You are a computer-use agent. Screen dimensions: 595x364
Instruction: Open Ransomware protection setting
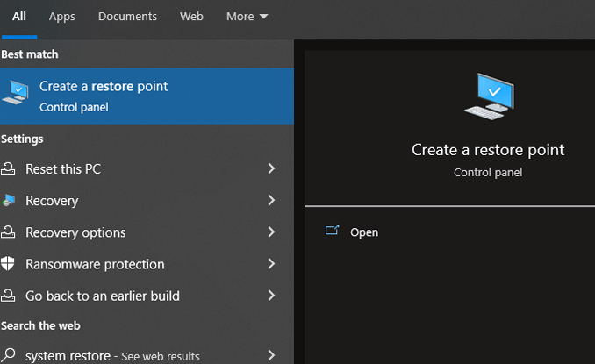tap(95, 264)
